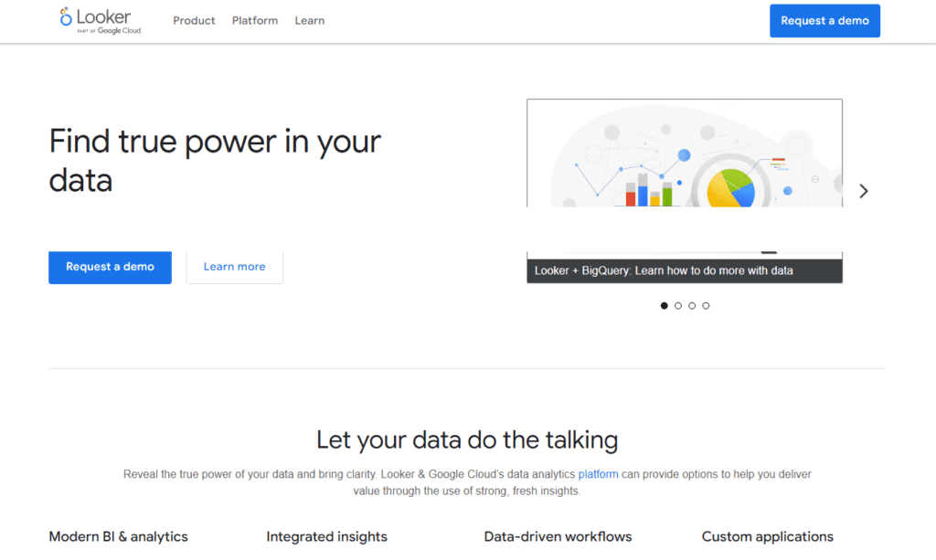This screenshot has width=936, height=560.
Task: Click the Let your data do the talking heading
Action: pos(467,440)
